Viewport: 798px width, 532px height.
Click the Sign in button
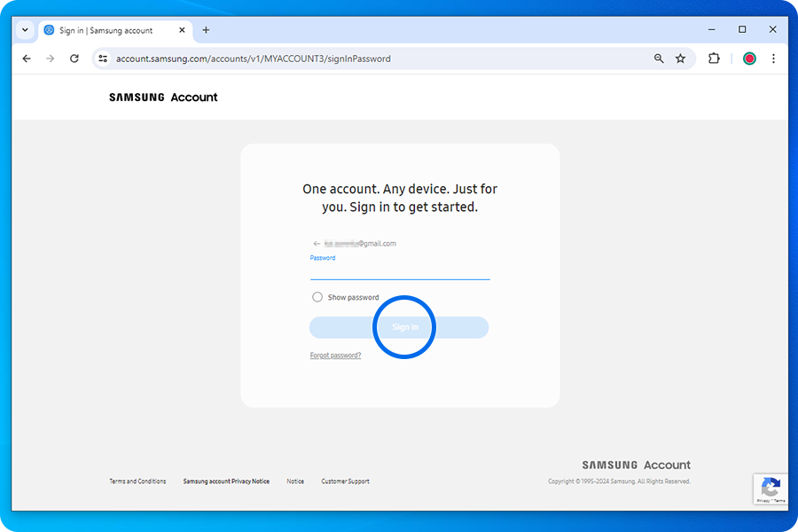pyautogui.click(x=404, y=326)
